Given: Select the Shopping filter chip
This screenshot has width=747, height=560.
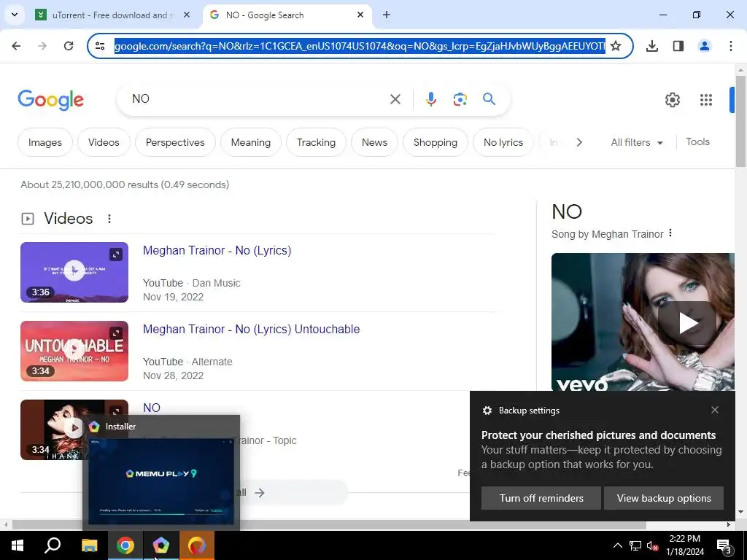Looking at the screenshot, I should point(436,142).
